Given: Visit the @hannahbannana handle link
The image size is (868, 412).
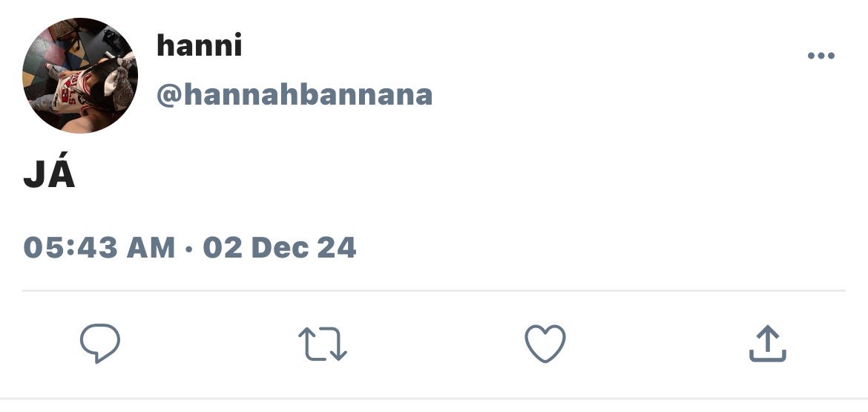Looking at the screenshot, I should 295,95.
